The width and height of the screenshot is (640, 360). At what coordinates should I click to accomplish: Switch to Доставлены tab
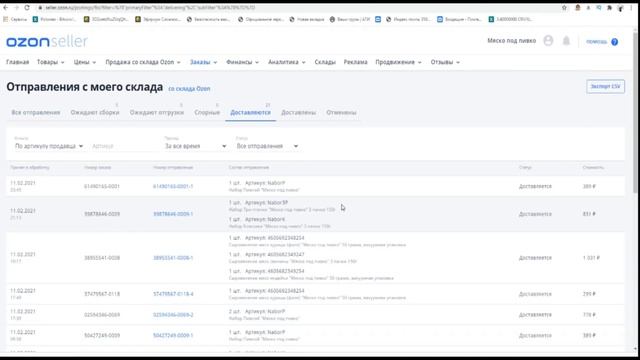pos(298,113)
